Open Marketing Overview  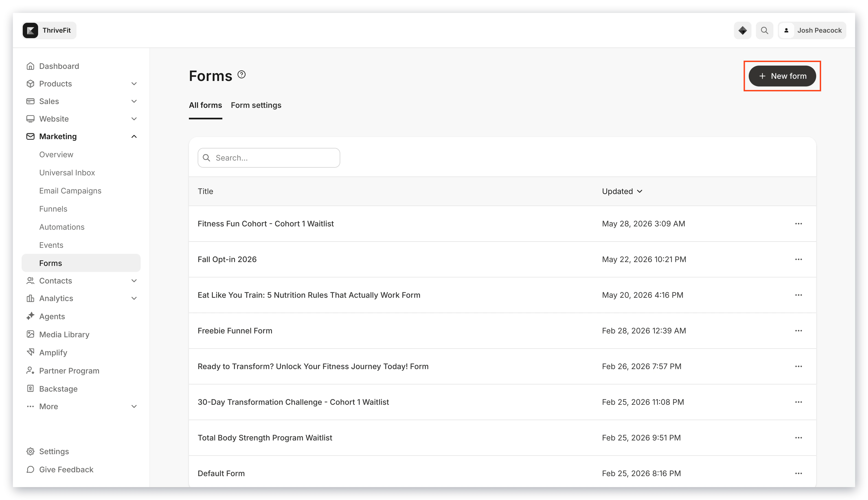pos(56,155)
